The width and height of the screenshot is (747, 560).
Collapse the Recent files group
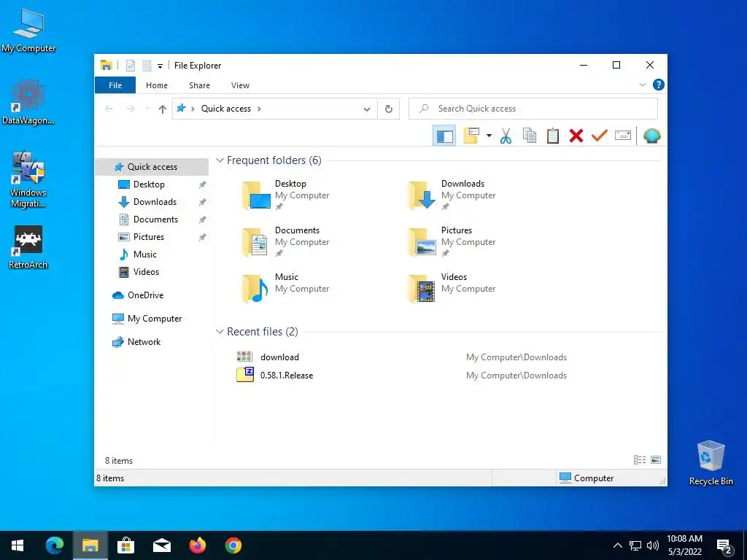click(220, 332)
